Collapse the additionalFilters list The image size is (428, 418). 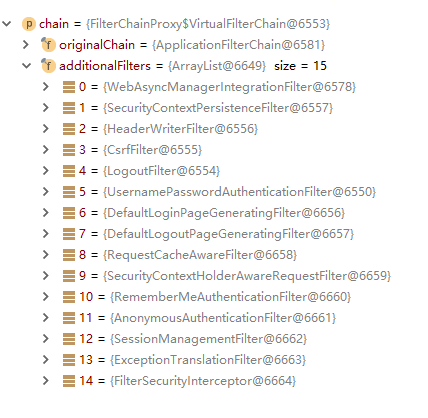click(x=26, y=66)
